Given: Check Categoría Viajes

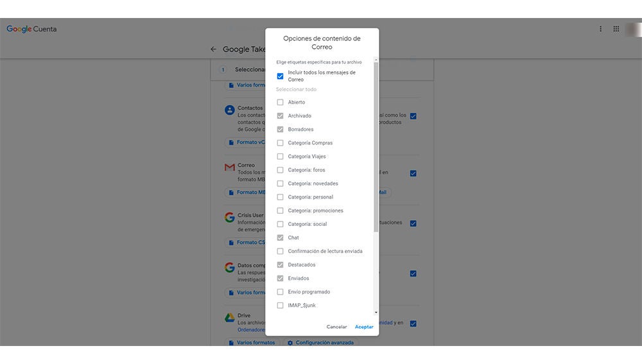Looking at the screenshot, I should [x=280, y=157].
